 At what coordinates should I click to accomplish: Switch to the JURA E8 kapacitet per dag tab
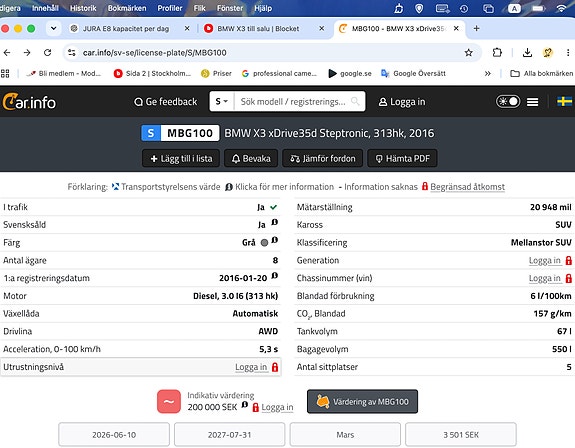point(126,29)
